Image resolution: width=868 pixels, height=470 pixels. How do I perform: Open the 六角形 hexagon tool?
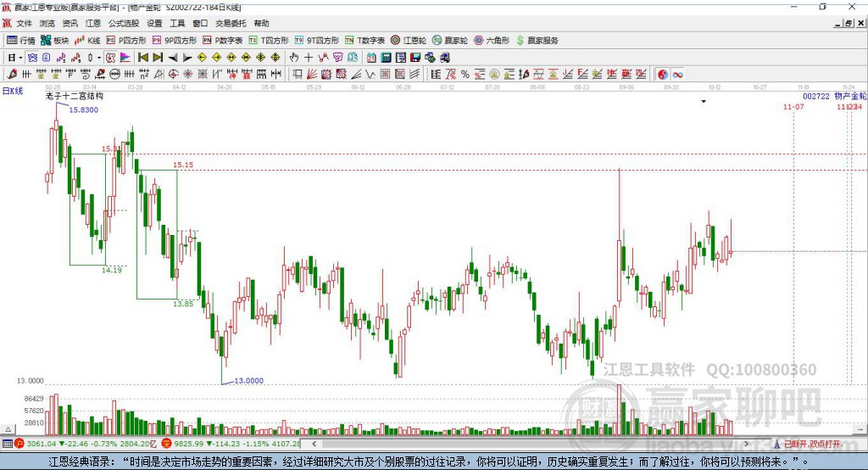coord(492,41)
